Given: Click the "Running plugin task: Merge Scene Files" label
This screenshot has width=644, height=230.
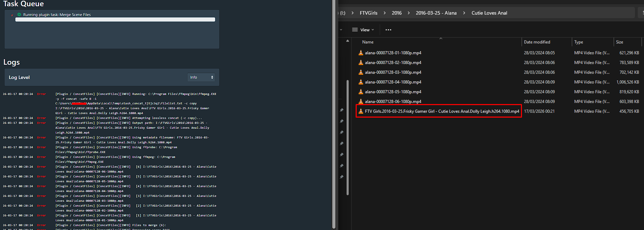Looking at the screenshot, I should 57,15.
